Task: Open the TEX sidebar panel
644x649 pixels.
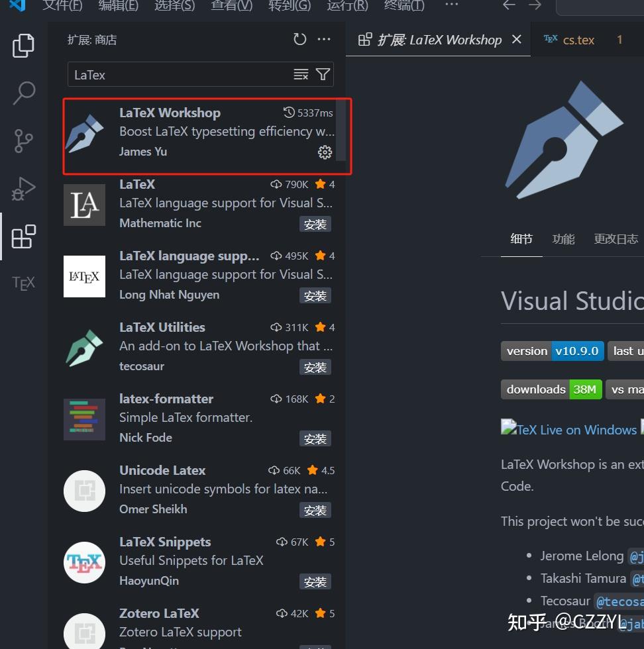Action: click(x=24, y=283)
